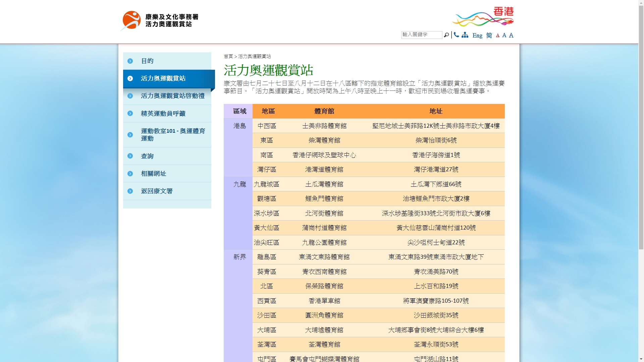Image resolution: width=644 pixels, height=362 pixels.
Task: Select 九龍公園體育館 cell
Action: 324,243
